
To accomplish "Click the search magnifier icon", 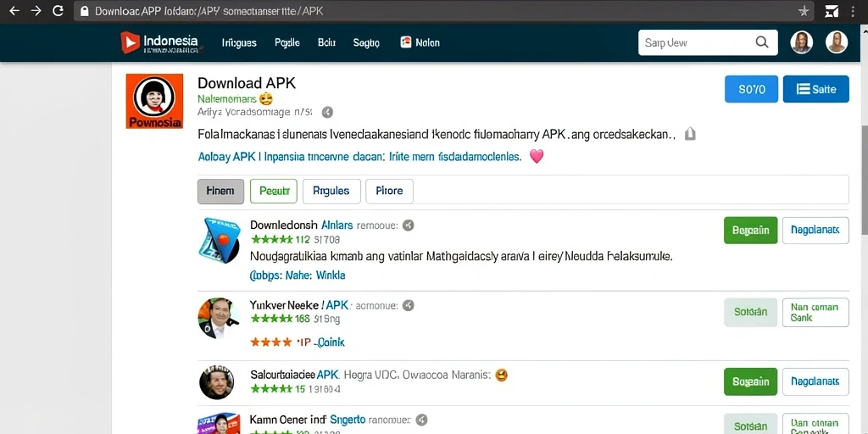I will 762,42.
